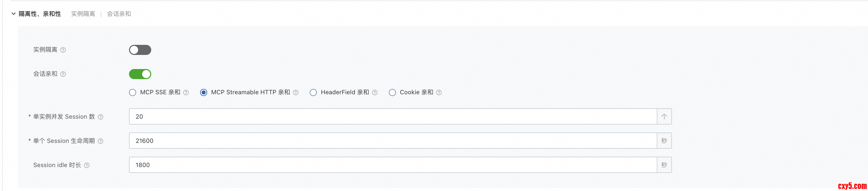Turn off the 会话亲和 toggle switch
The width and height of the screenshot is (868, 191).
140,74
